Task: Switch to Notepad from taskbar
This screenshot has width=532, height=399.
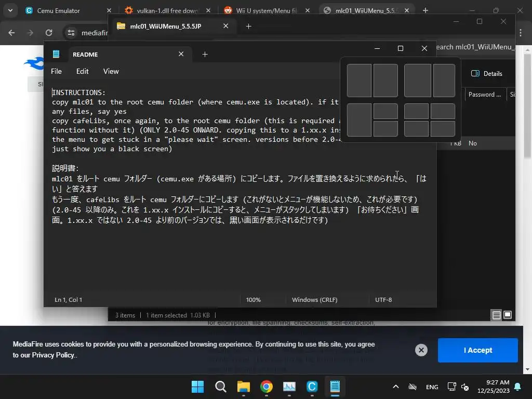Action: pos(335,387)
